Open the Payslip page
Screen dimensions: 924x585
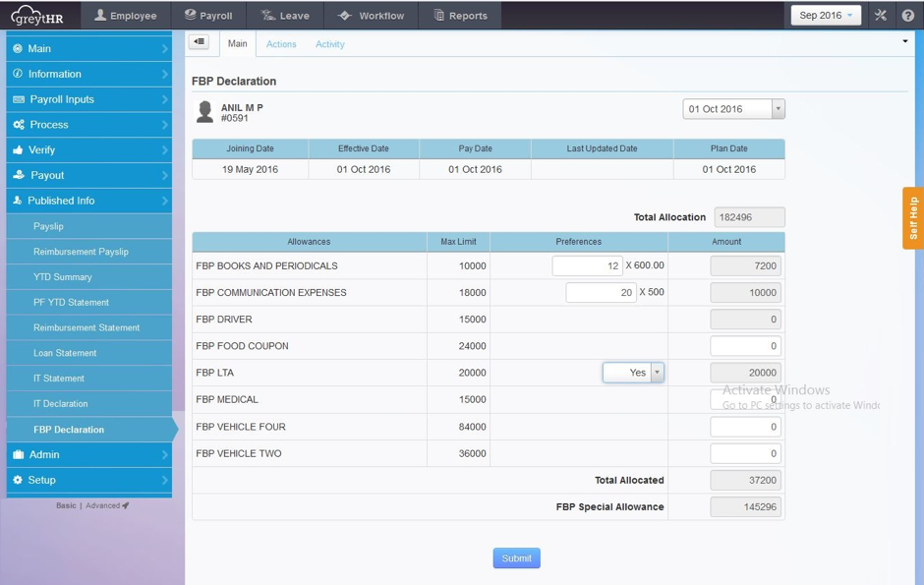[x=89, y=226]
